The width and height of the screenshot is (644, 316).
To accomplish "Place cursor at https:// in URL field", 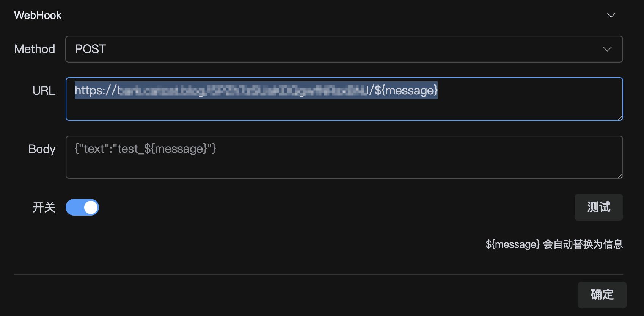I will (95, 91).
